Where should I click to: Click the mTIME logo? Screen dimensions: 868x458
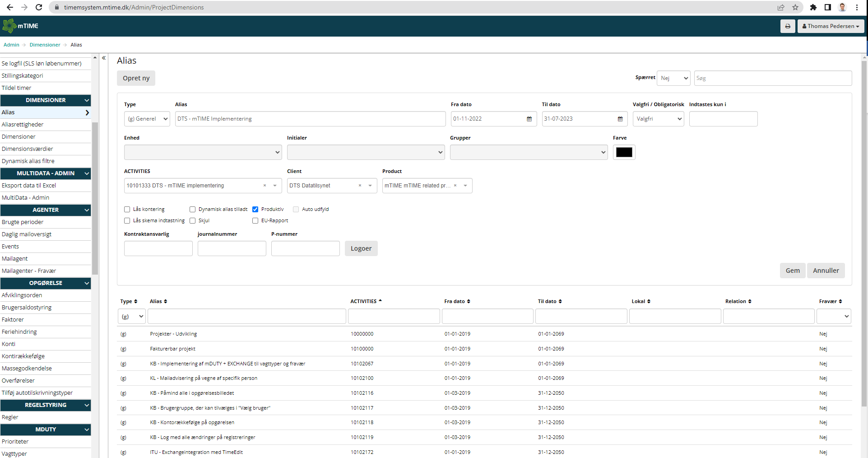coord(20,26)
